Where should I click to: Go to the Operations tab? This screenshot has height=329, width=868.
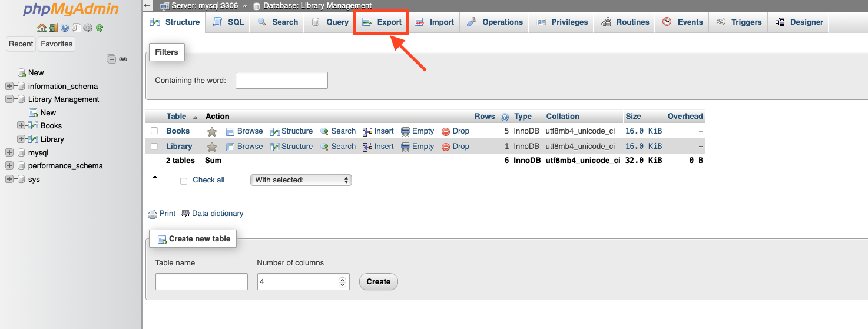[495, 22]
